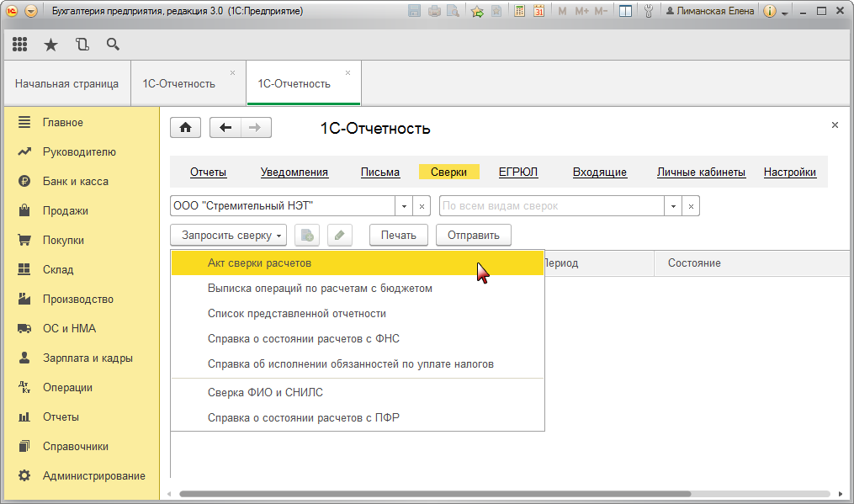Open the calculator in the title bar
854x504 pixels.
click(x=520, y=12)
